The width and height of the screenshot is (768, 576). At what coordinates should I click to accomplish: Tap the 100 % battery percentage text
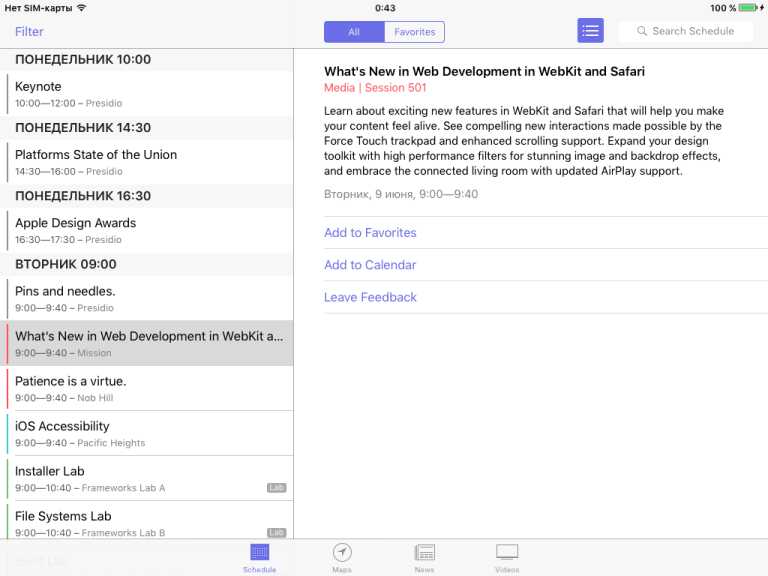(723, 8)
